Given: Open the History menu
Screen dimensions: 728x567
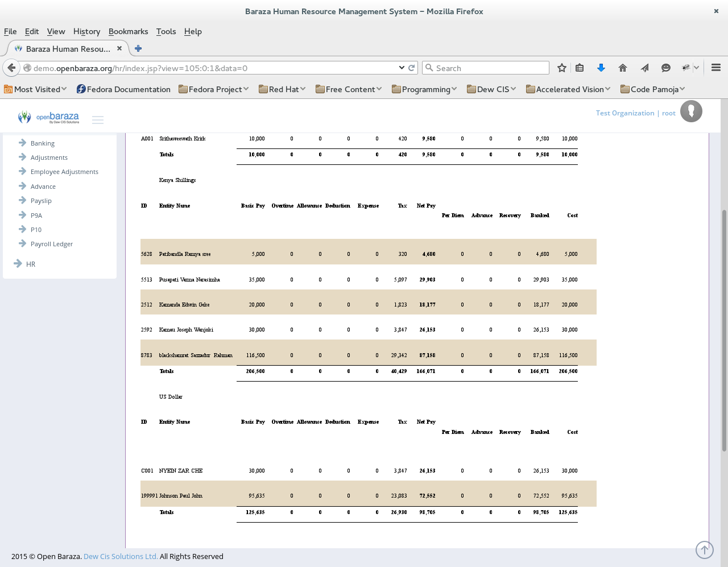Looking at the screenshot, I should [86, 31].
